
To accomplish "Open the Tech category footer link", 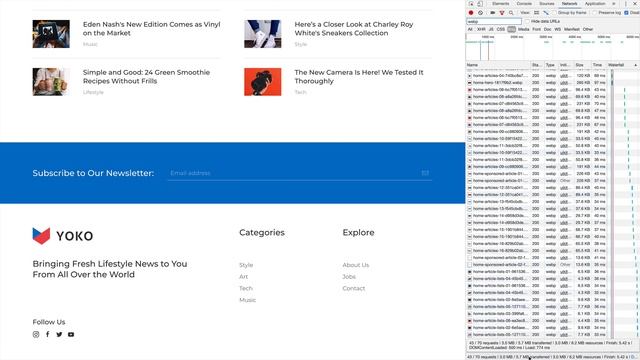I will [x=246, y=288].
